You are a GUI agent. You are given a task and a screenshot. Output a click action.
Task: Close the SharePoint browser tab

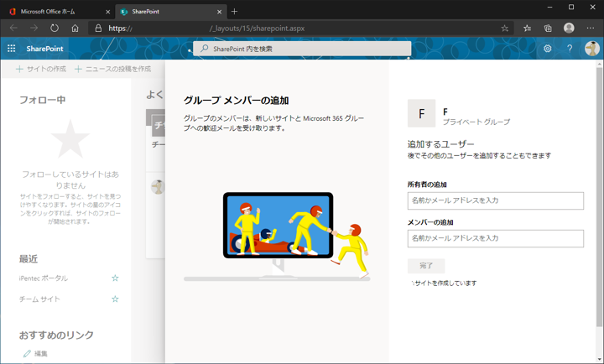click(x=219, y=12)
